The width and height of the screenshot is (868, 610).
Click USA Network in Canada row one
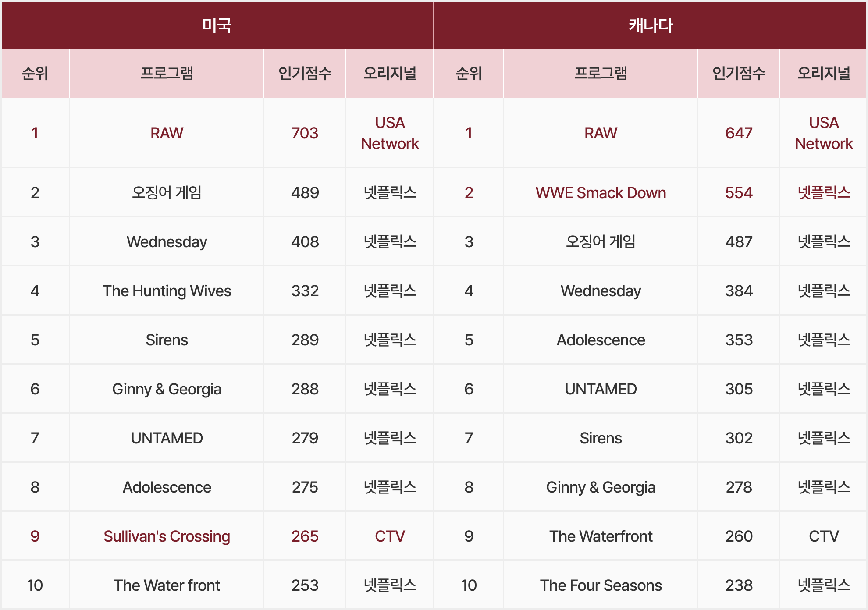(824, 133)
